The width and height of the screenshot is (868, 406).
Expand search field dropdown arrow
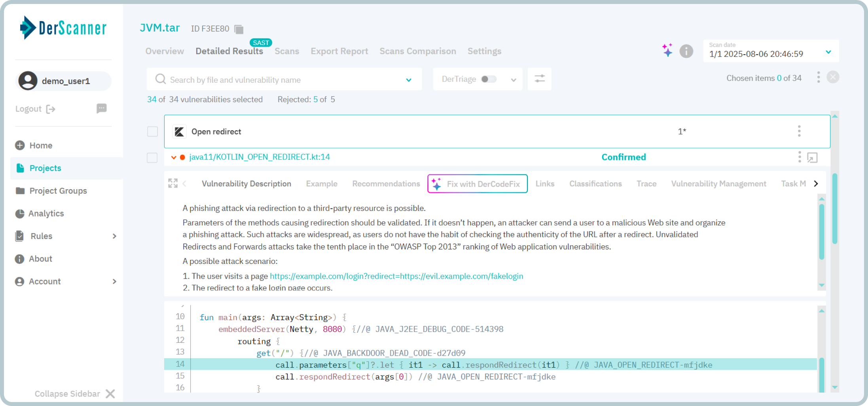[x=409, y=80]
